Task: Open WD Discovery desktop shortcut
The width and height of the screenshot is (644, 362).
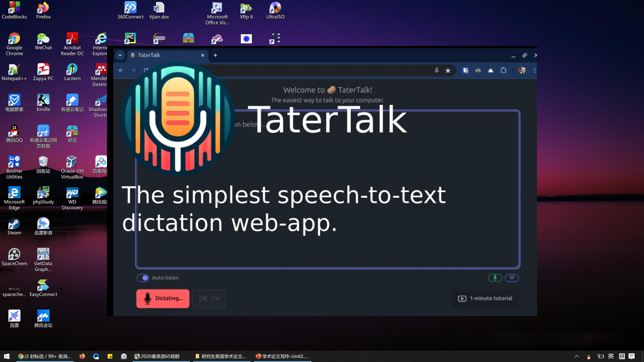Action: click(72, 198)
